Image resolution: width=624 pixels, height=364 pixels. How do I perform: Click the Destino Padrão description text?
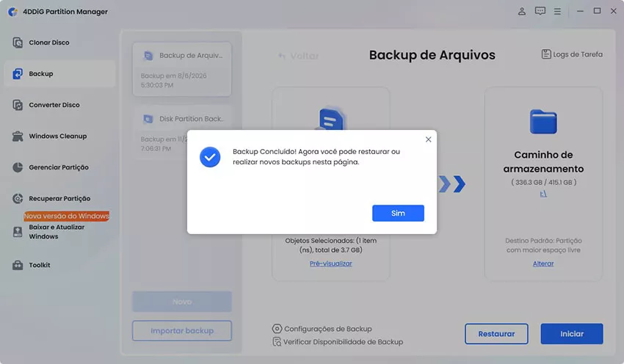click(x=543, y=245)
